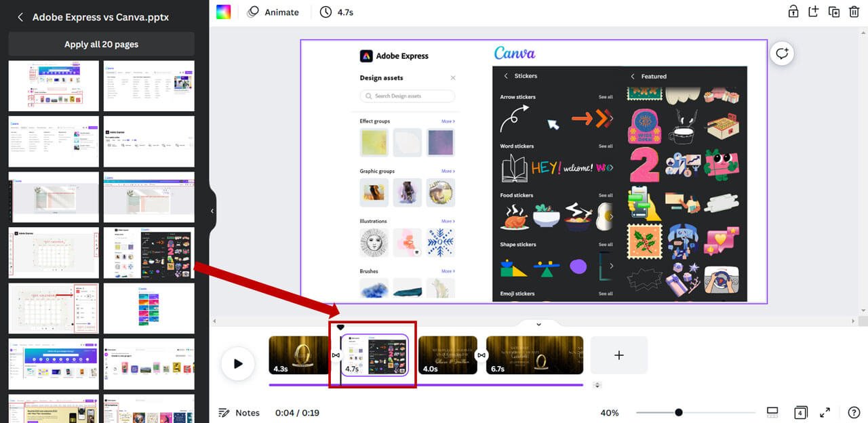Viewport: 868px width, 423px height.
Task: Enter full screen with expand arrows icon
Action: tap(825, 412)
